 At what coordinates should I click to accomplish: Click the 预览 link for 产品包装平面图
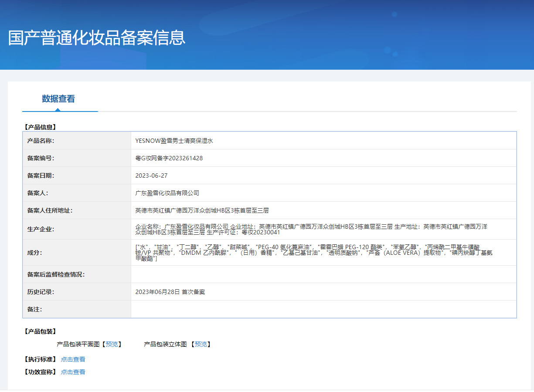click(112, 344)
